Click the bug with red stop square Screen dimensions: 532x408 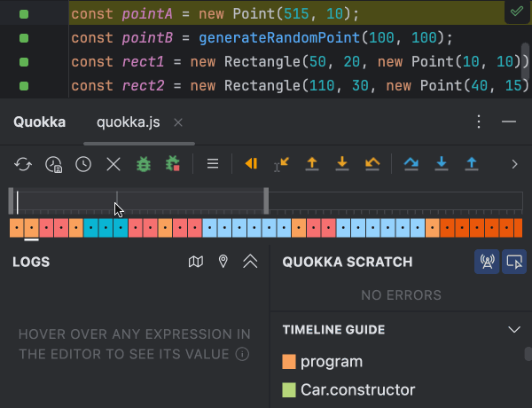173,164
